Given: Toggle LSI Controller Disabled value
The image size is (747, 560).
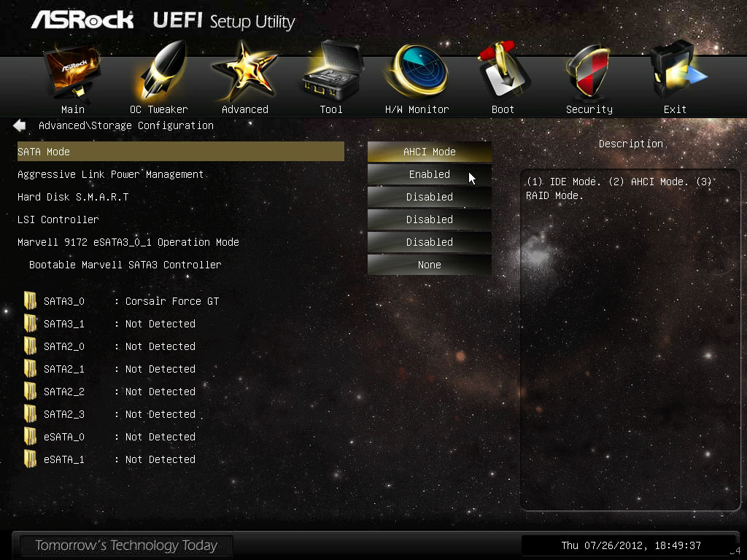Looking at the screenshot, I should pos(429,219).
